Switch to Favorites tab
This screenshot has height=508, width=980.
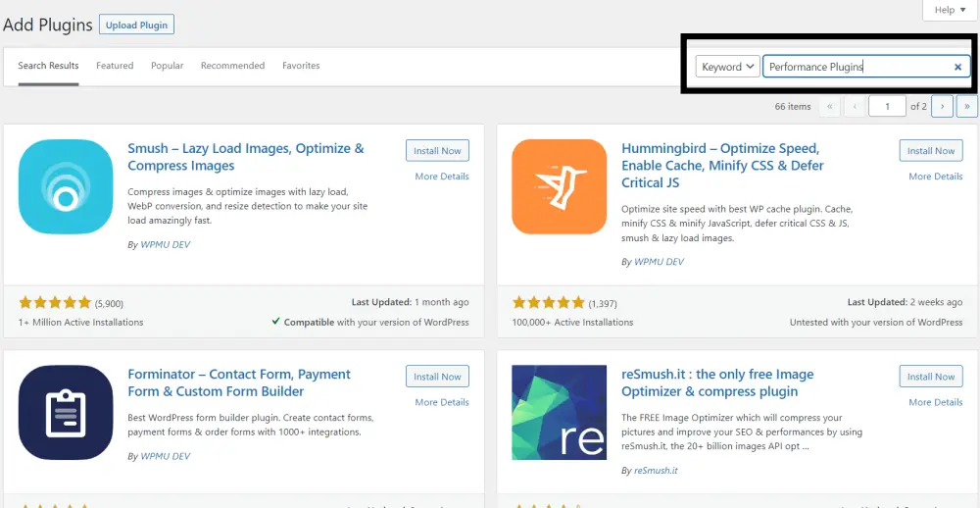301,65
